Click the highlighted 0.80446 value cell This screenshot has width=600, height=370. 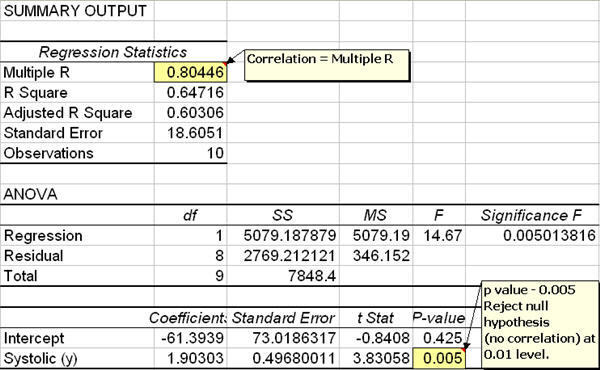[x=191, y=72]
